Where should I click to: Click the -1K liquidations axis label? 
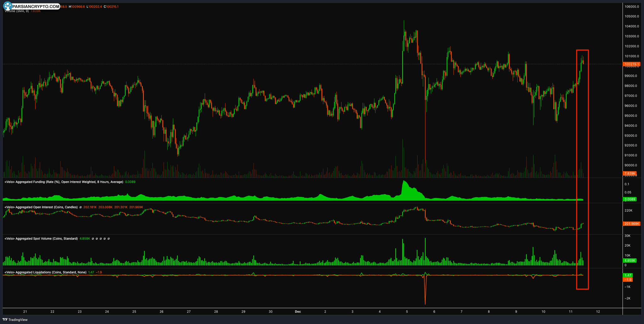click(627, 287)
